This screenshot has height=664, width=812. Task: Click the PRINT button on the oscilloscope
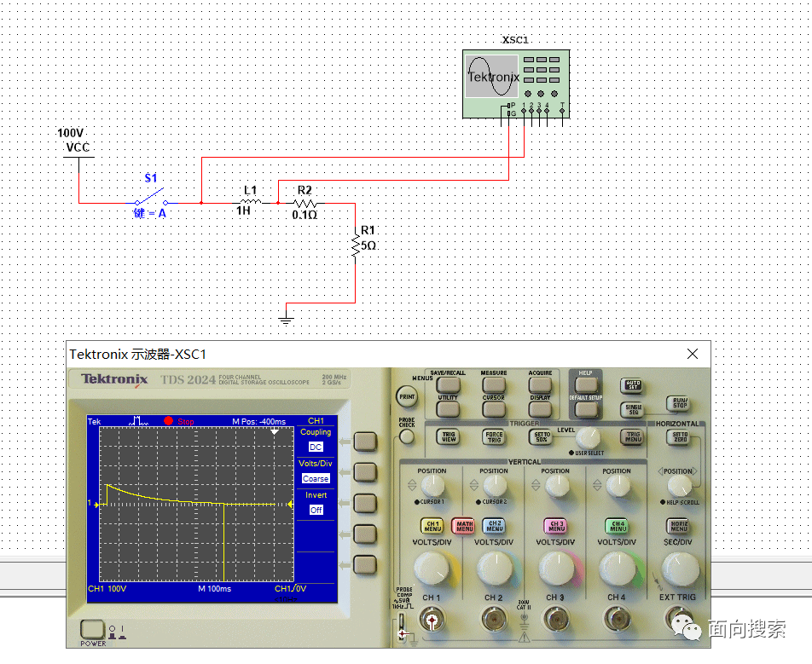(x=407, y=397)
